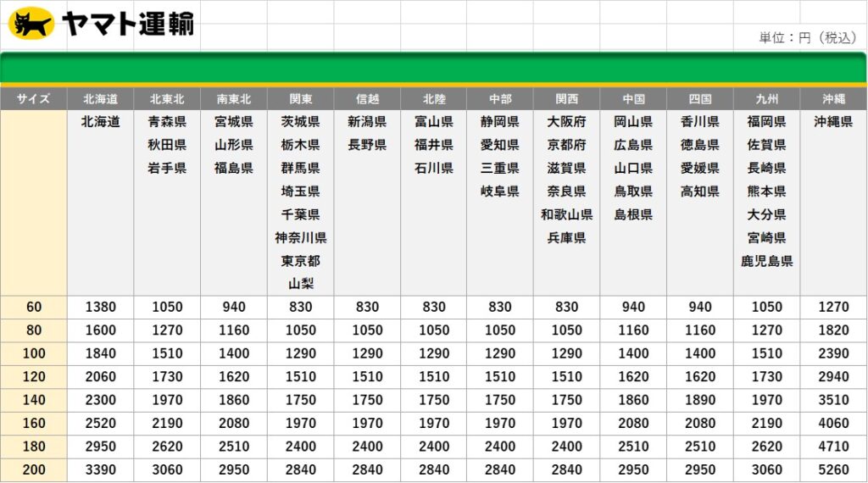Click the Yamato black cat logo
The width and height of the screenshot is (868, 483).
pyautogui.click(x=31, y=23)
